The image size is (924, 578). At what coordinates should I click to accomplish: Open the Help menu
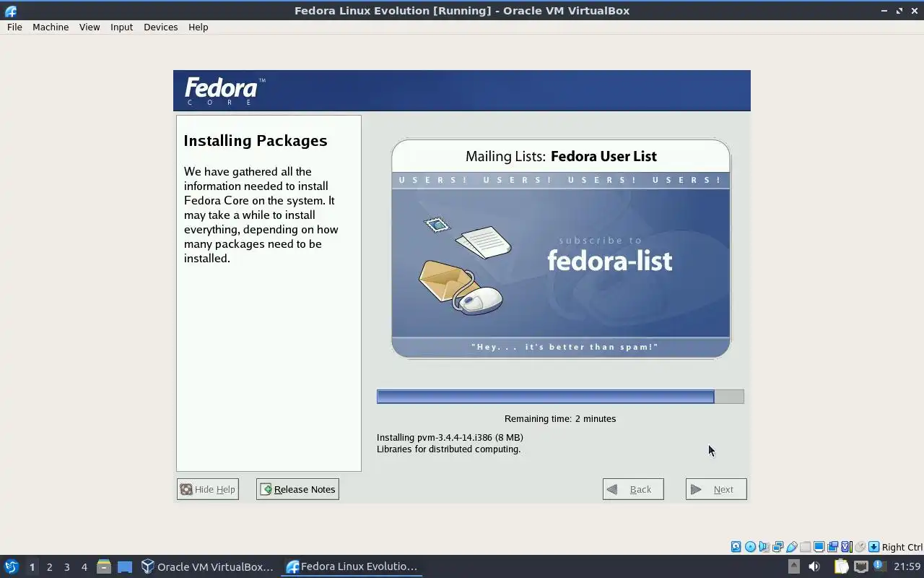click(x=198, y=27)
